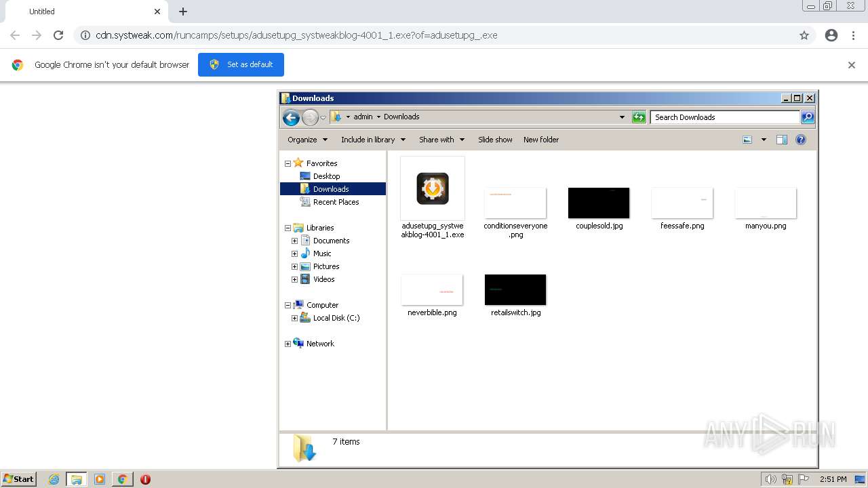View site information icon in address bar

(x=85, y=35)
